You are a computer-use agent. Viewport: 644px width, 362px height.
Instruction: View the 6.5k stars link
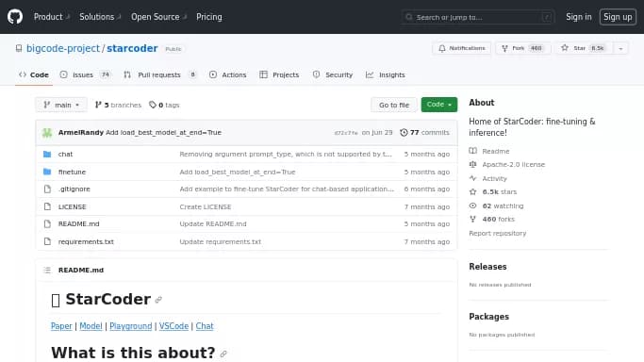tap(493, 191)
